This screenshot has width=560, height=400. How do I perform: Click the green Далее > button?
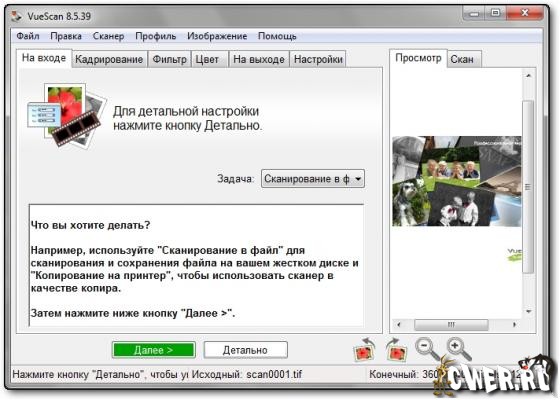click(154, 350)
